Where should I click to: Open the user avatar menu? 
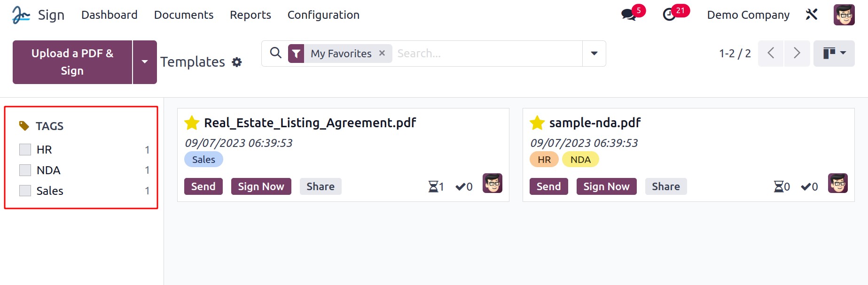tap(844, 15)
